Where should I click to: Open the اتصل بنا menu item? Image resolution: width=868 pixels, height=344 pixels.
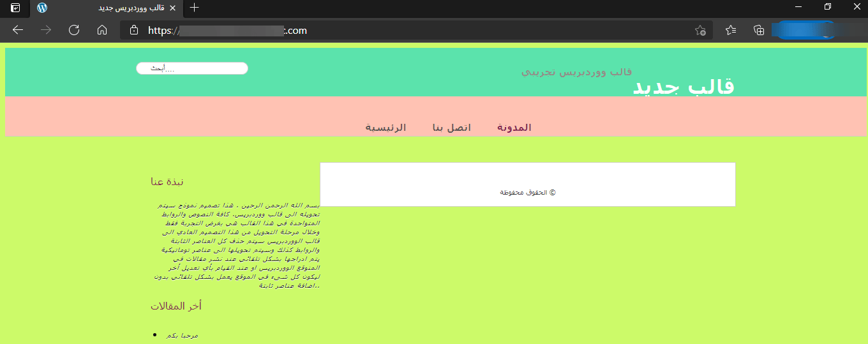coord(452,128)
